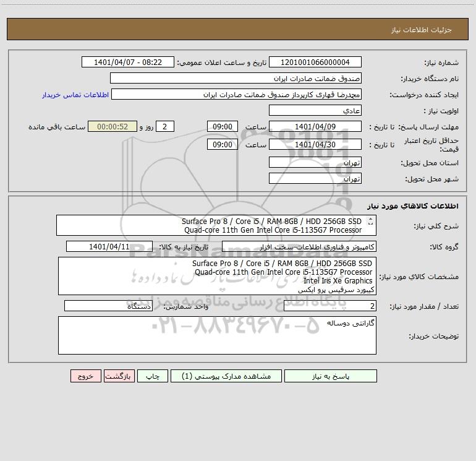Click price validity time 09:00 field
Viewport: 476px width, 461px height.
pos(223,144)
